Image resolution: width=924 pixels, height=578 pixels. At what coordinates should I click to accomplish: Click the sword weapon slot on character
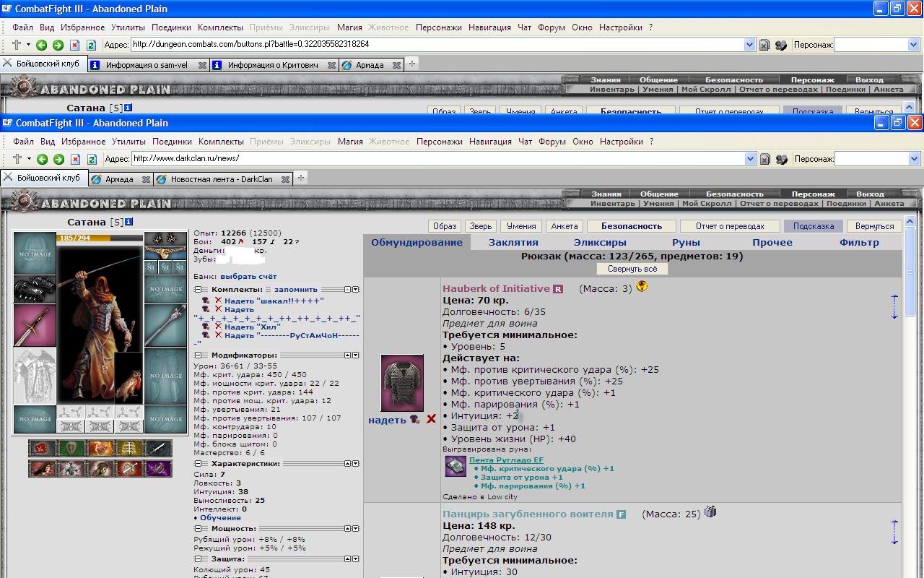point(35,325)
